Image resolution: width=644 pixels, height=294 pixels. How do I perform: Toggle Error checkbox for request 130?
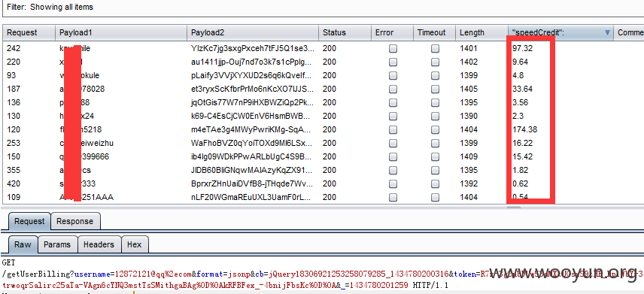(x=393, y=117)
